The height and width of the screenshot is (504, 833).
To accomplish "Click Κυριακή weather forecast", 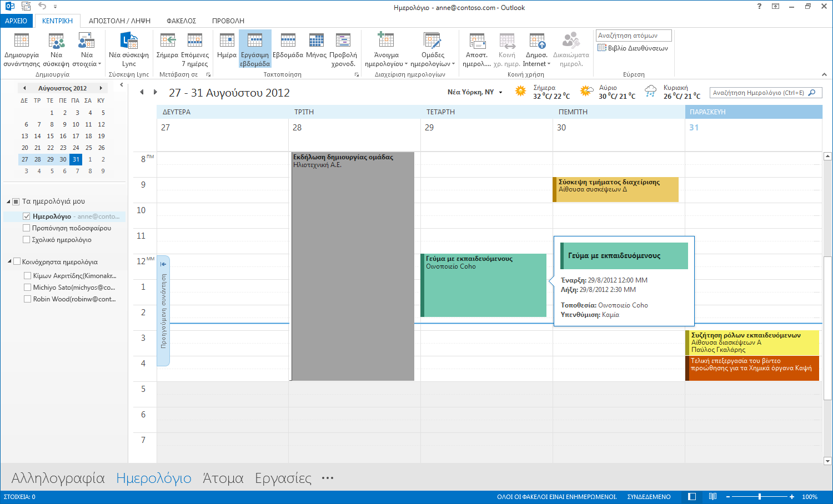I will pos(673,92).
